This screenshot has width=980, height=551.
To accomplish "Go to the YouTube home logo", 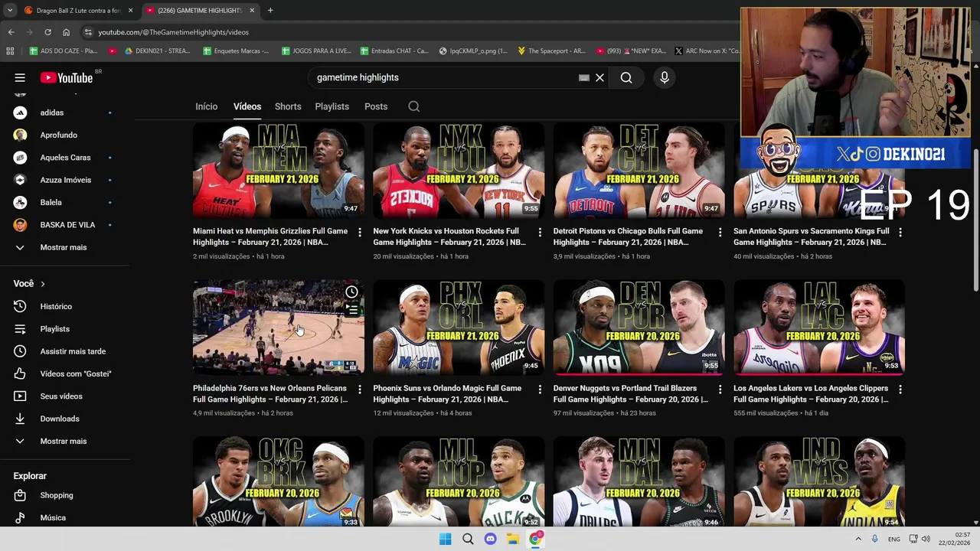I will tap(67, 77).
